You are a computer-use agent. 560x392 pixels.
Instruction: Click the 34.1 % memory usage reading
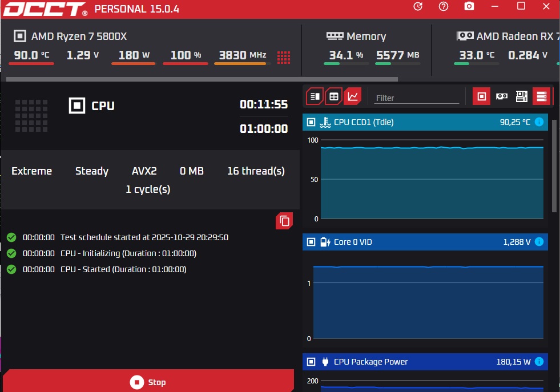click(346, 55)
